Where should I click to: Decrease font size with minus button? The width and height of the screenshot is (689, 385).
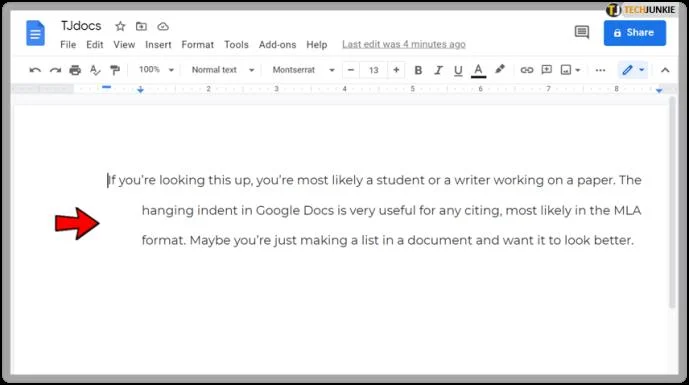(x=351, y=70)
